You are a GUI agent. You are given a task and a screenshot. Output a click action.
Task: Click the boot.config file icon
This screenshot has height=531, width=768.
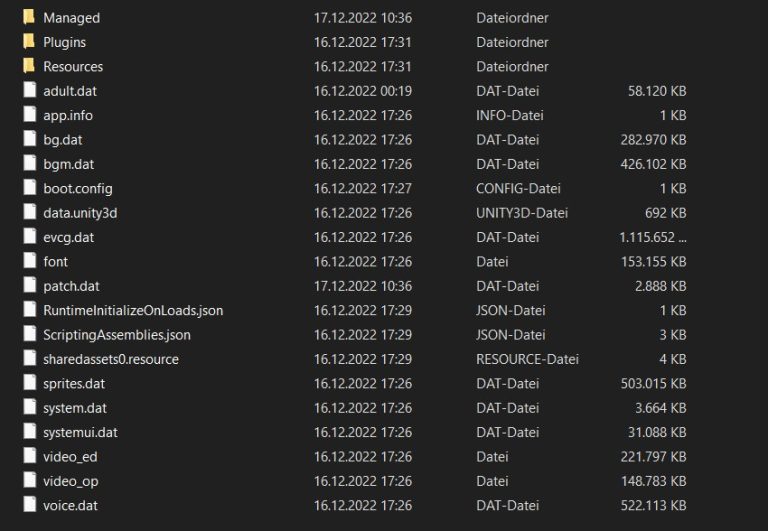click(x=29, y=188)
